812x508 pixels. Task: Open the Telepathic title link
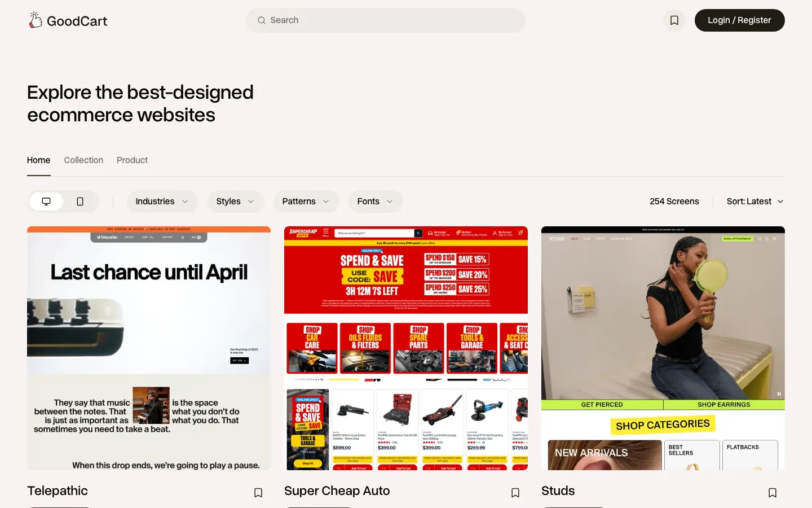(58, 491)
